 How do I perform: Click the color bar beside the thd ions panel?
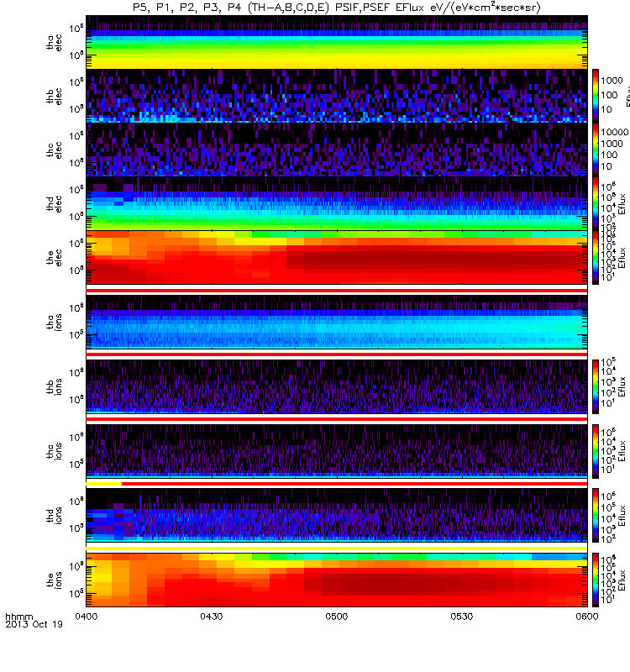[596, 516]
